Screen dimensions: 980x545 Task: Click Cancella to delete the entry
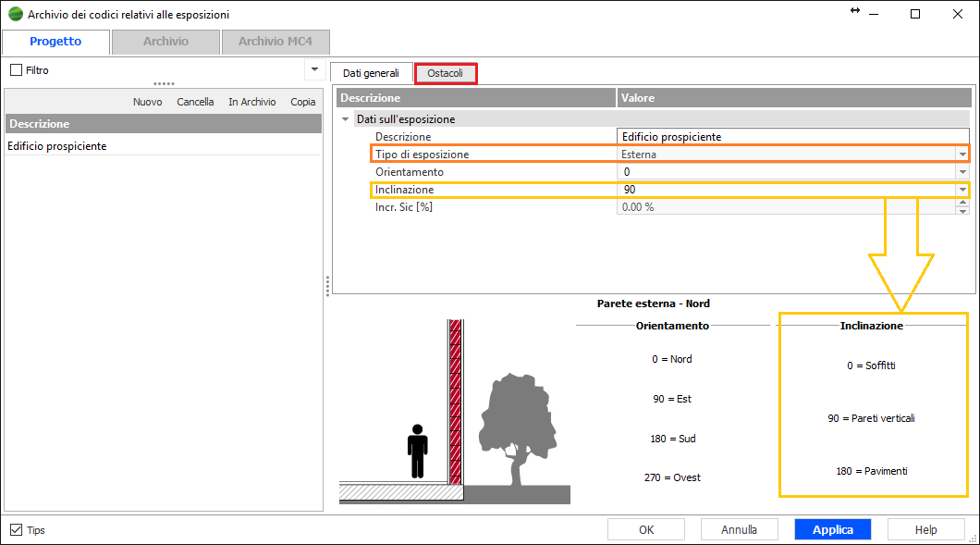pyautogui.click(x=195, y=102)
